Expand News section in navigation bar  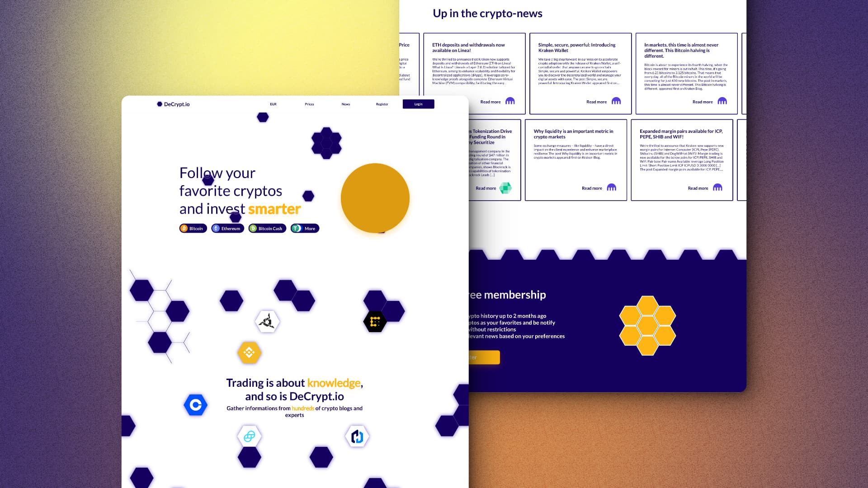click(x=346, y=103)
